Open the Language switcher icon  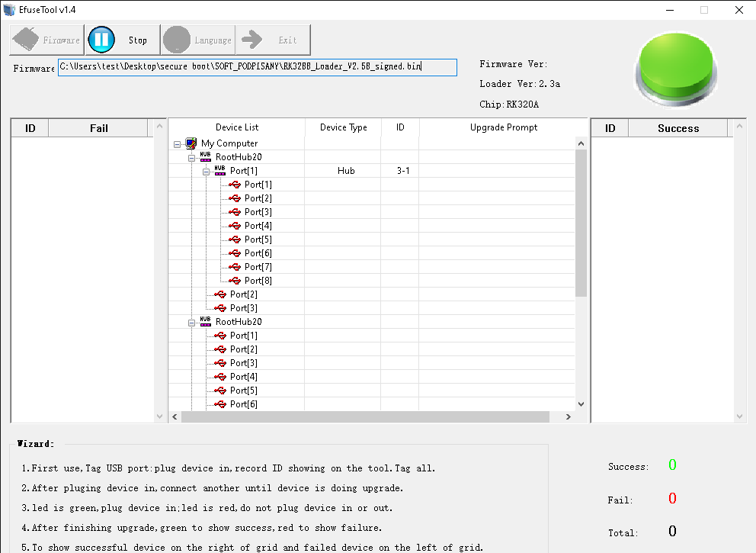coord(177,40)
